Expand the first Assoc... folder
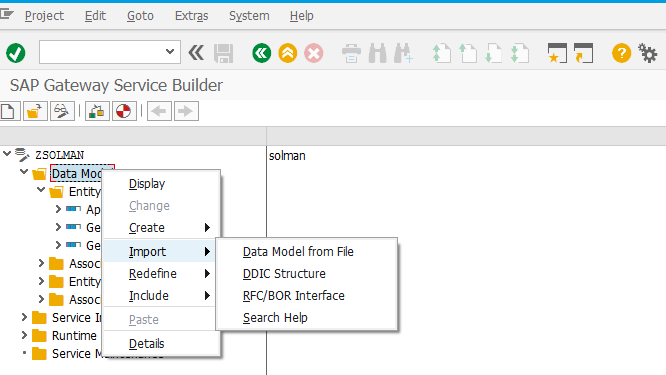Screen dimensions: 666x375 tap(41, 263)
